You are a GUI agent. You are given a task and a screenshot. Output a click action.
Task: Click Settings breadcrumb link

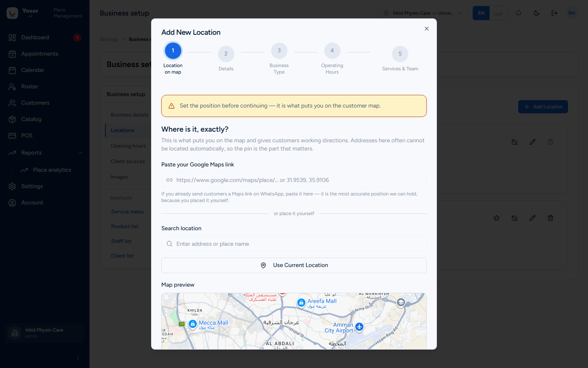tap(109, 39)
